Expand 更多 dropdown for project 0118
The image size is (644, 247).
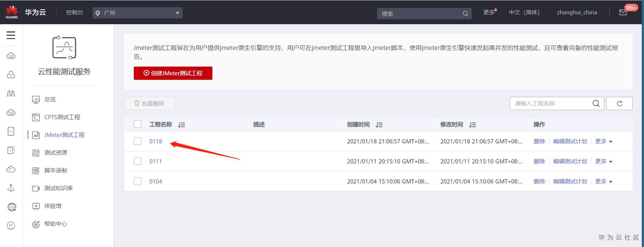click(x=604, y=141)
